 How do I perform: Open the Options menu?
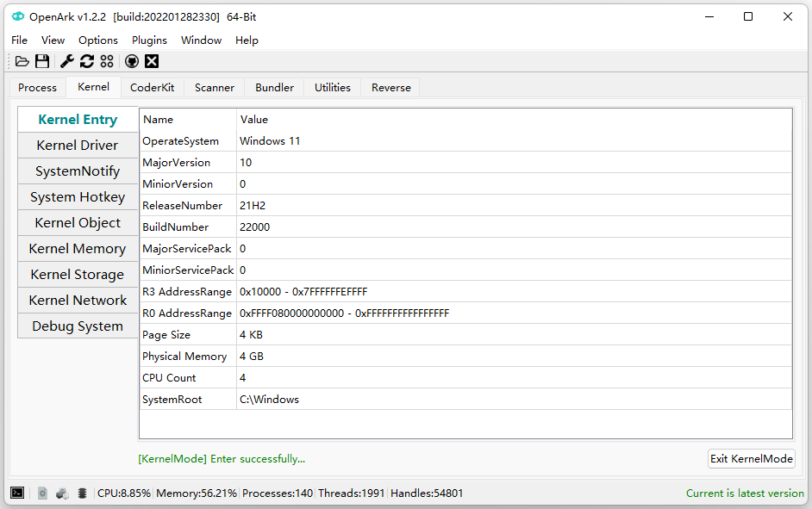click(98, 40)
